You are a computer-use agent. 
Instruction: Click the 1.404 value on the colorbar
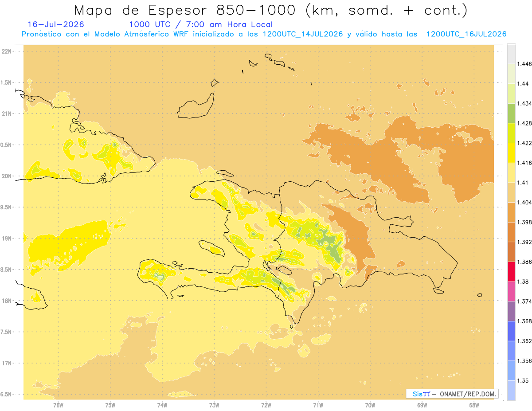pos(524,203)
